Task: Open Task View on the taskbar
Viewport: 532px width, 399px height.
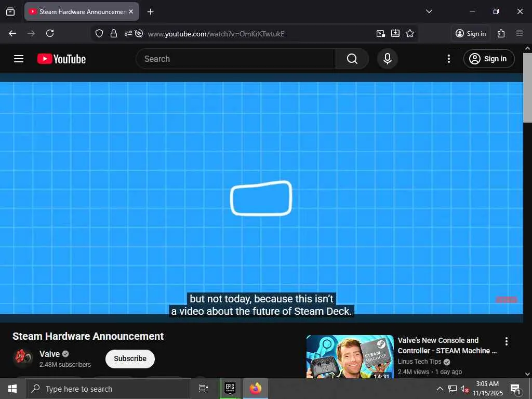Action: pos(204,389)
